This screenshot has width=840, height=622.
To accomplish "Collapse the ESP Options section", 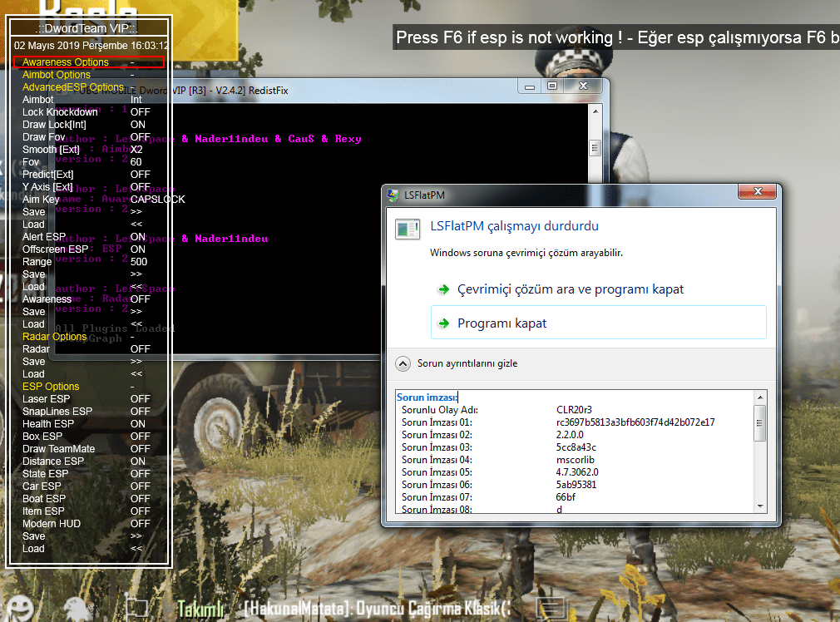I will coord(88,387).
